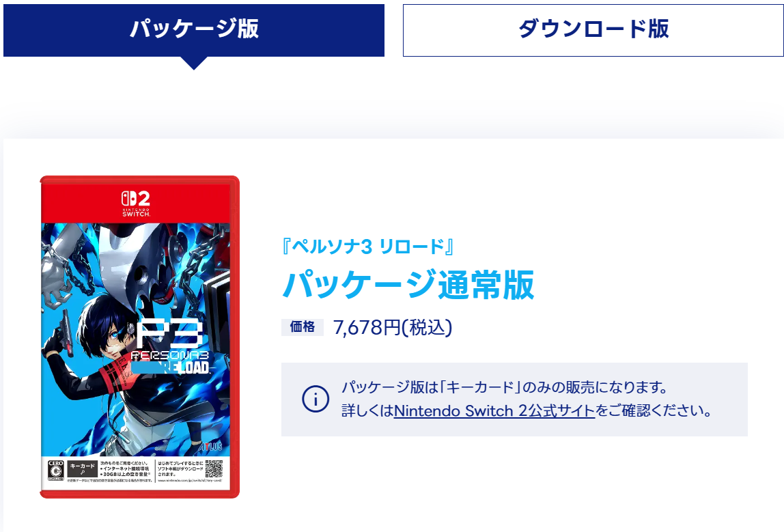This screenshot has width=784, height=532.
Task: Click the をご確認ください text after link
Action: coord(654,411)
